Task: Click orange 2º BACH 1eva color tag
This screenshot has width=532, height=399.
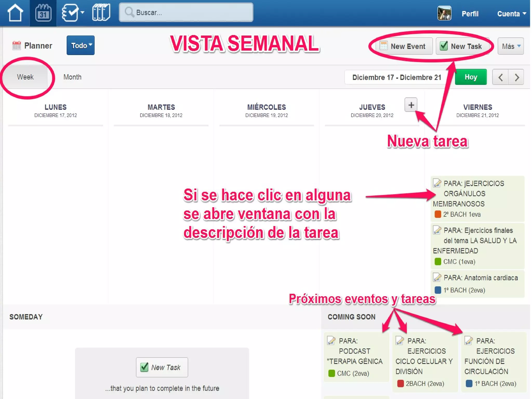Action: 438,214
